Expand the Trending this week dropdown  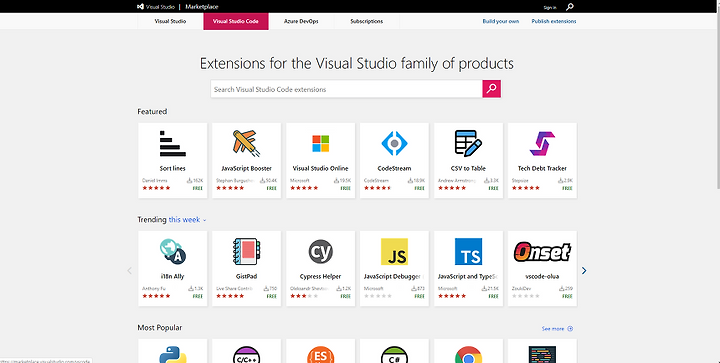click(187, 220)
